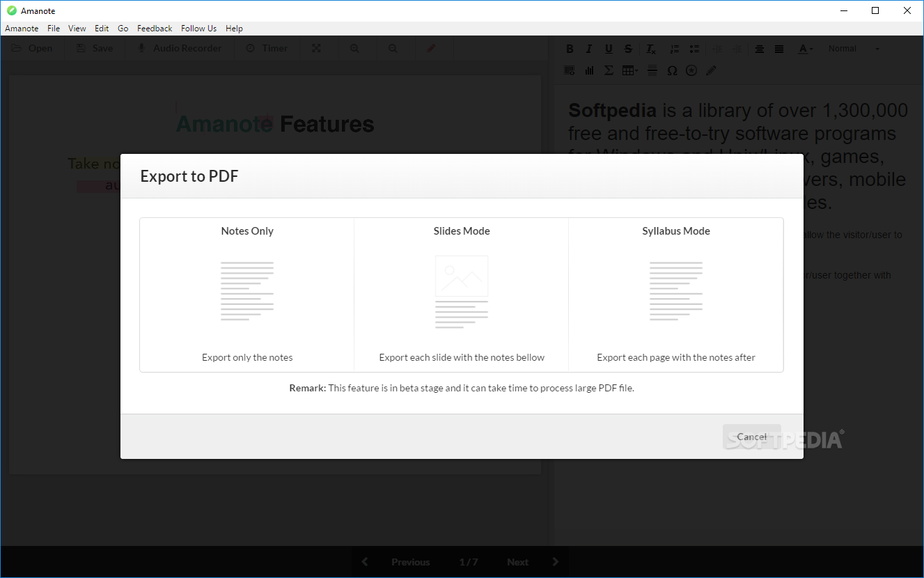Open the Amanote menu
Viewport: 924px width, 578px height.
click(x=22, y=29)
